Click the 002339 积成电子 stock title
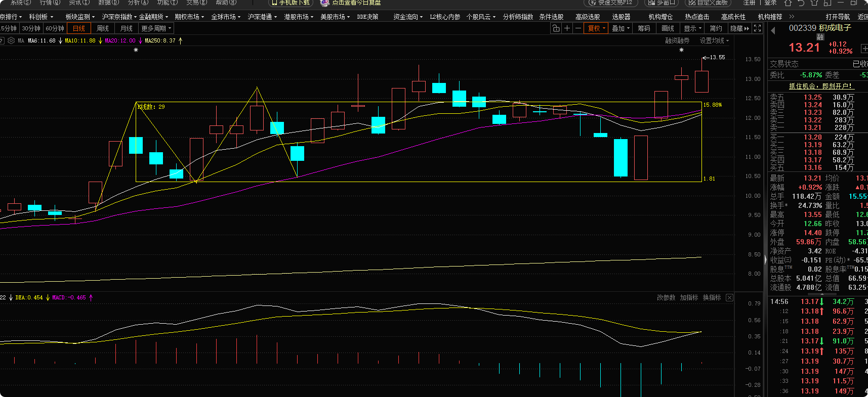This screenshot has width=868, height=397. point(820,28)
